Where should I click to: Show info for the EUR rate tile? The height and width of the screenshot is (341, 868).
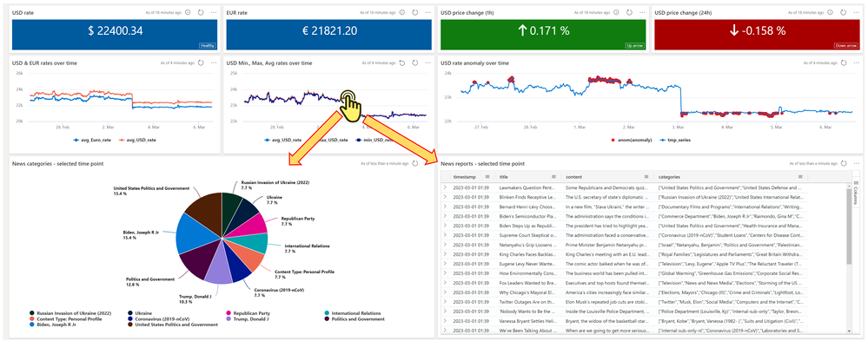[x=401, y=11]
